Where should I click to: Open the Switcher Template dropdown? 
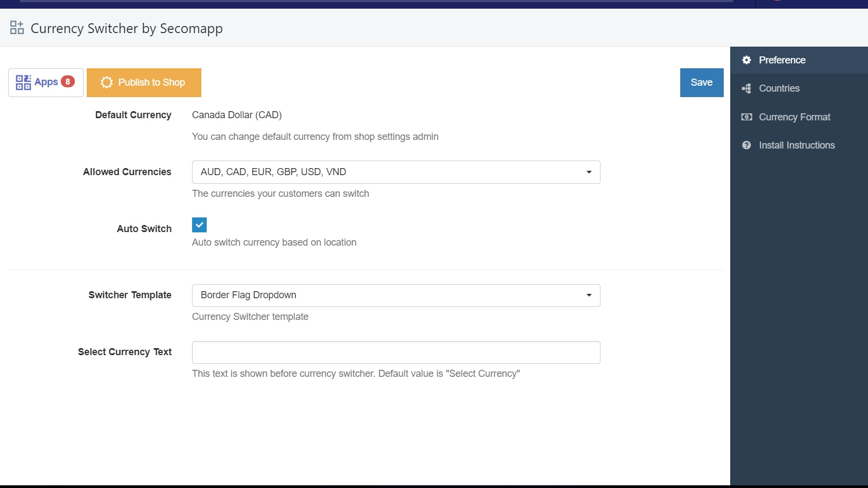(x=396, y=296)
